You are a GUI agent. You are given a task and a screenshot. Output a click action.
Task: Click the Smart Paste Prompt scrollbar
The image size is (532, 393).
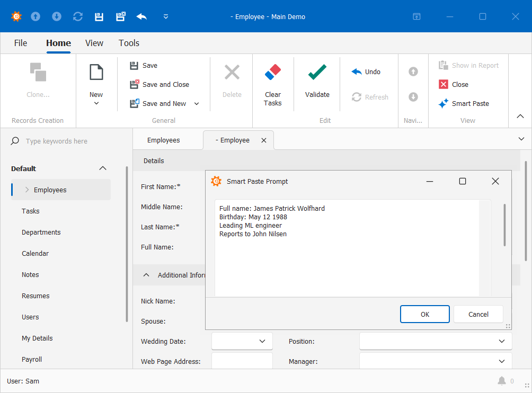[504, 225]
